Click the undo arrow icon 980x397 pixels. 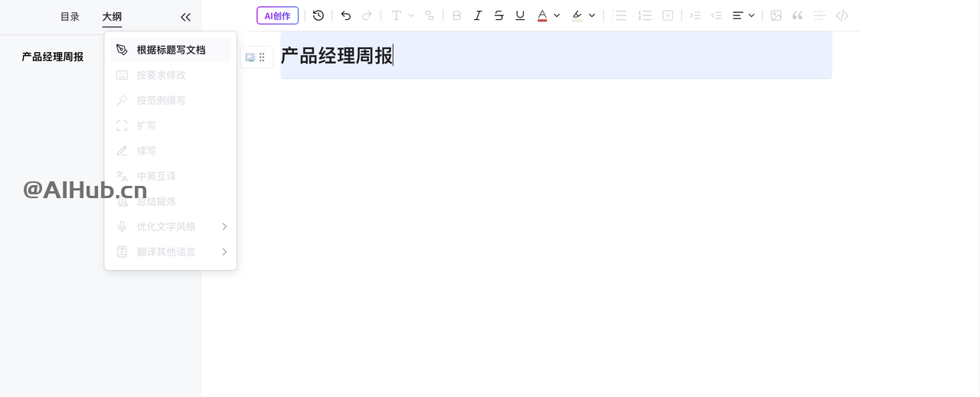(346, 15)
